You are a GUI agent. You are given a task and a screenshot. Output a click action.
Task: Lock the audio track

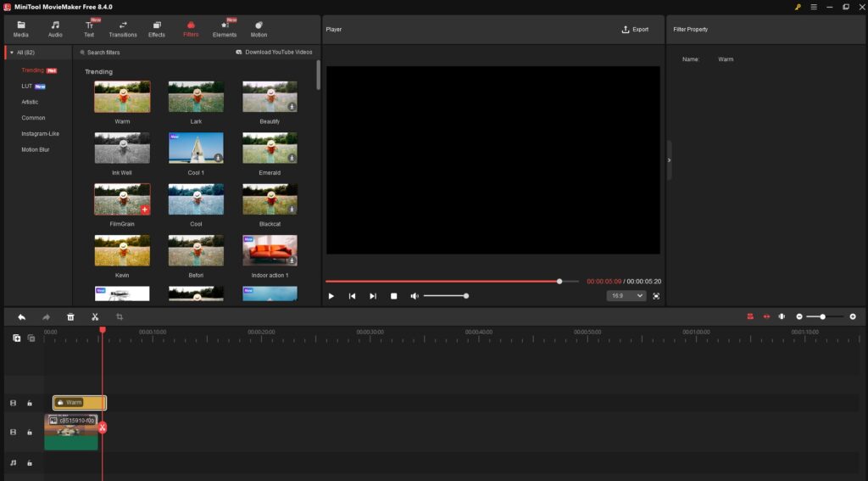(x=30, y=463)
